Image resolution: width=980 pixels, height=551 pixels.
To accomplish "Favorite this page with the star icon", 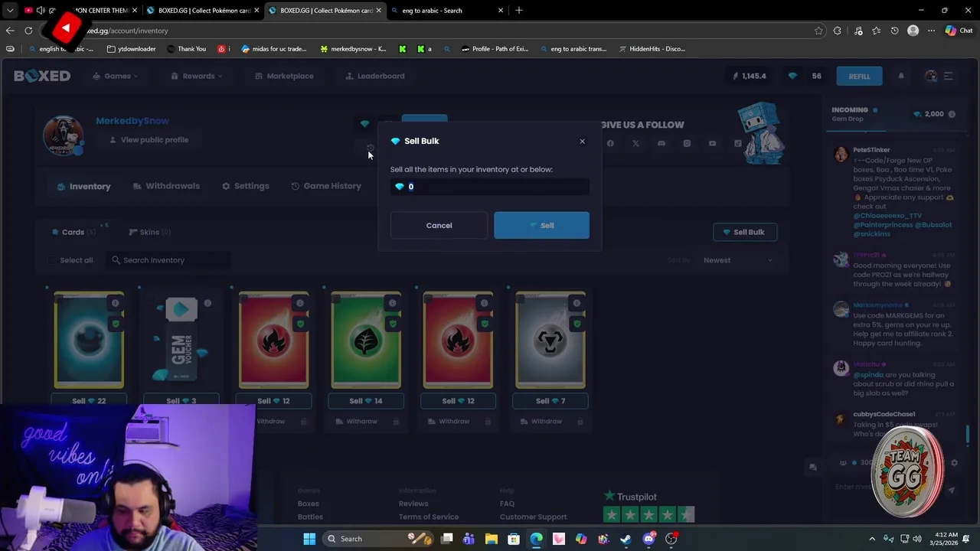I will point(818,31).
